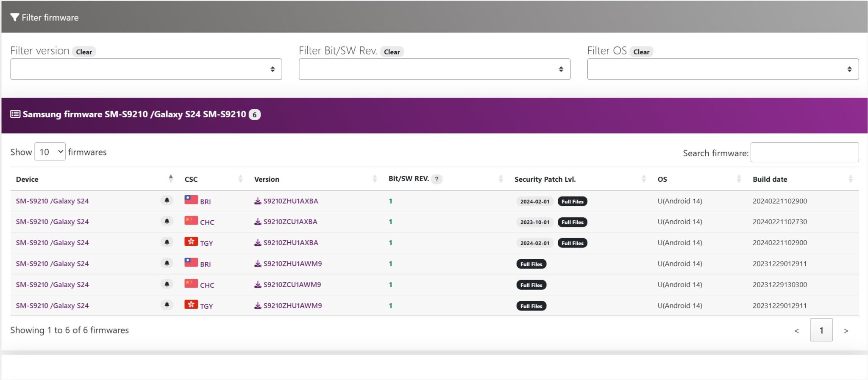The width and height of the screenshot is (868, 380).
Task: Click bell icon in TGY S9210ZHU1AWM9 row
Action: pos(167,305)
